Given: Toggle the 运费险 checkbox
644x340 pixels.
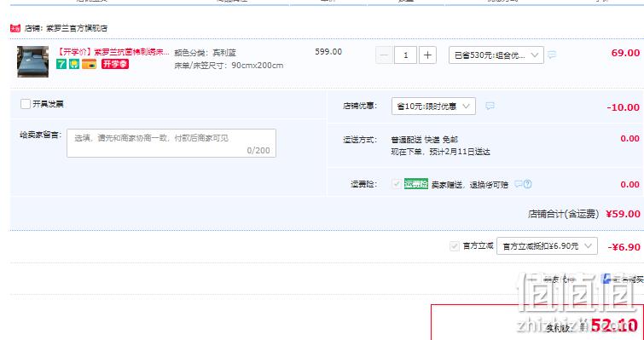Looking at the screenshot, I should pyautogui.click(x=397, y=184).
